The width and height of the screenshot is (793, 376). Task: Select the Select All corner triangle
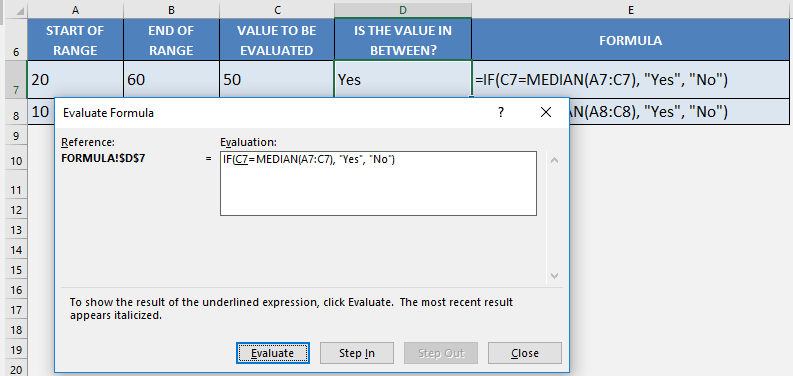[15, 10]
